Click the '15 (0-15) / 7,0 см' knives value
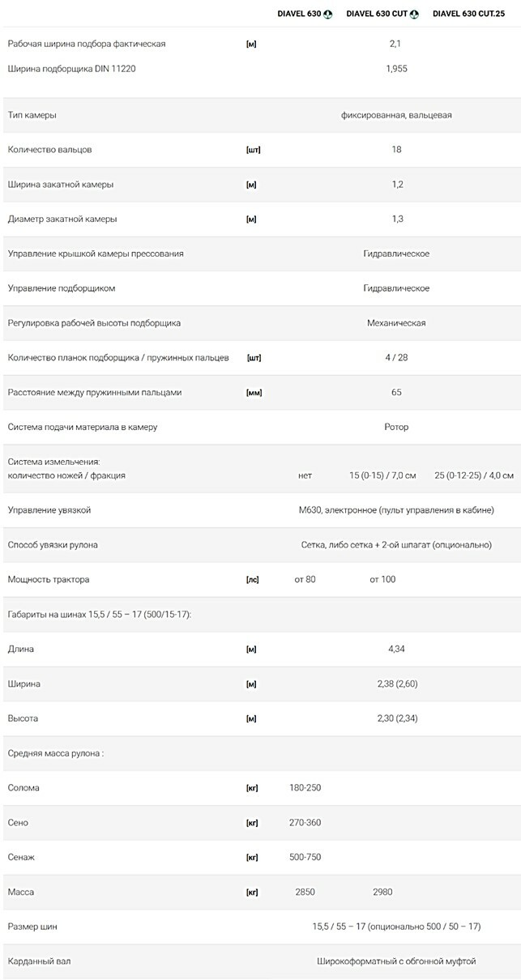The height and width of the screenshot is (980, 521). (x=382, y=475)
